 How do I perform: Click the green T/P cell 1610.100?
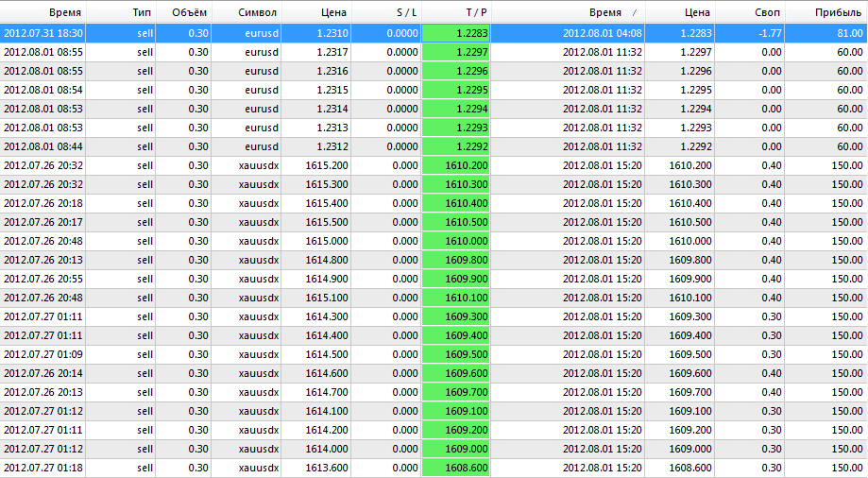point(456,298)
